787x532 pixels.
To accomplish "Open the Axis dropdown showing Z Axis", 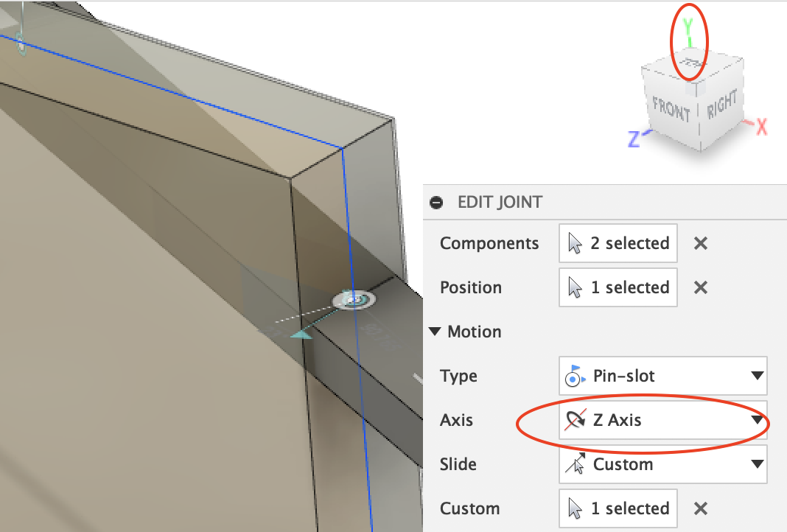I will tap(755, 420).
